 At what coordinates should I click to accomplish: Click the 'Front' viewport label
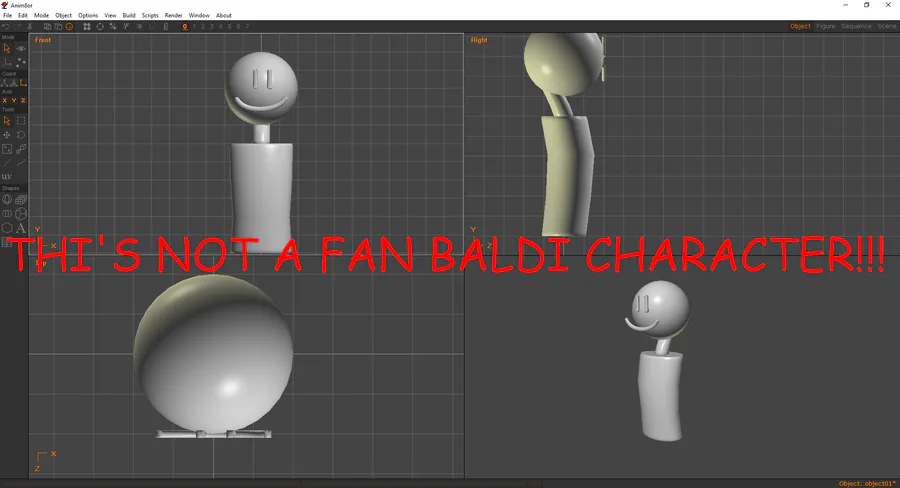click(x=43, y=40)
